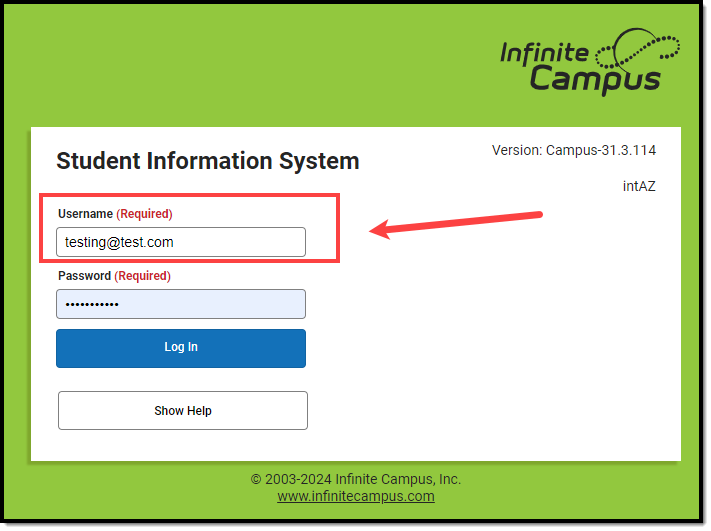
Task: Click the red Required text beside Password
Action: pyautogui.click(x=142, y=276)
